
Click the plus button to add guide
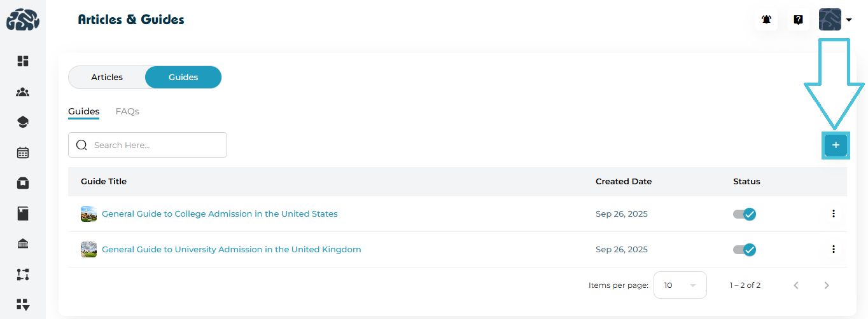[x=836, y=146]
